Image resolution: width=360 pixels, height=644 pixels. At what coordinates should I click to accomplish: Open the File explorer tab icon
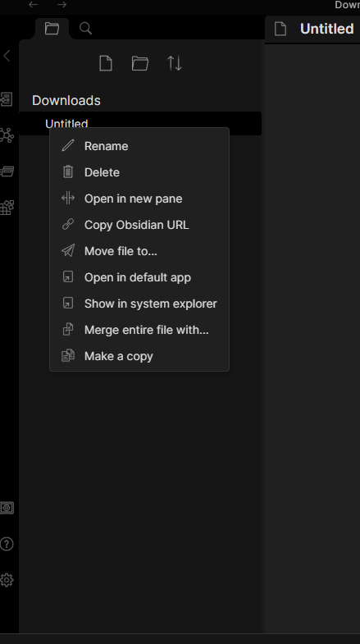tap(52, 29)
